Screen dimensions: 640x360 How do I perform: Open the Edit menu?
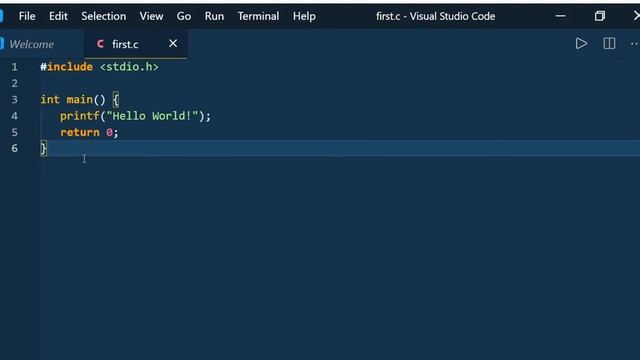click(58, 16)
